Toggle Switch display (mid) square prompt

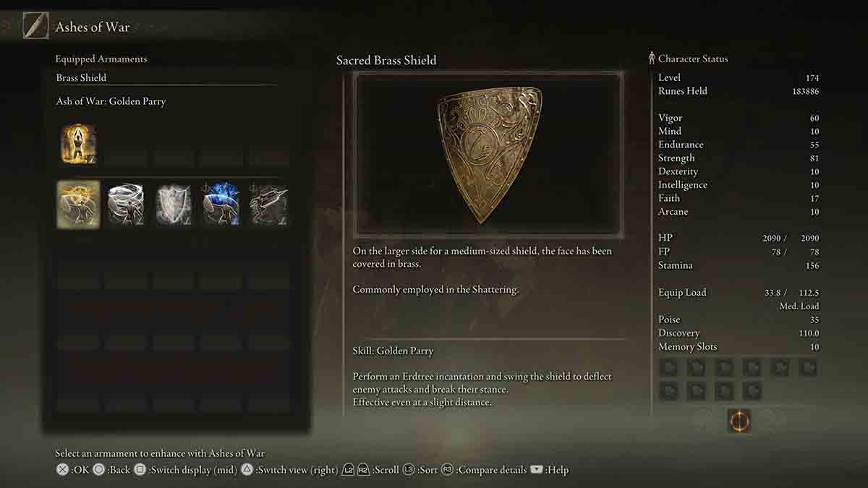point(186,470)
